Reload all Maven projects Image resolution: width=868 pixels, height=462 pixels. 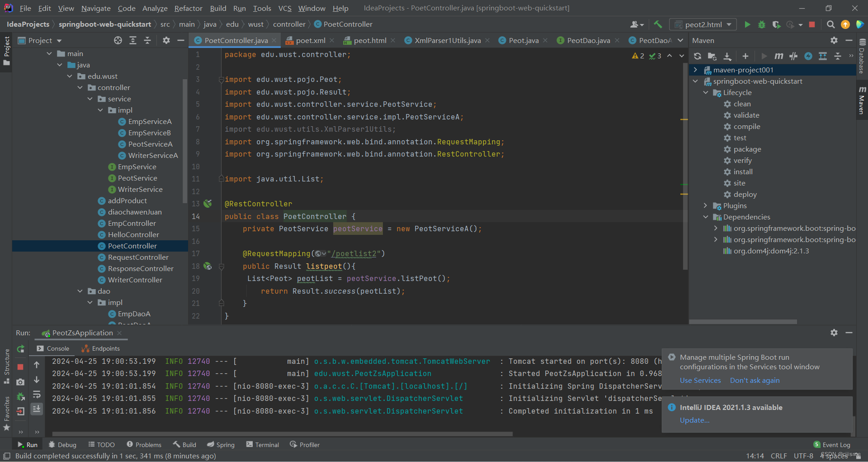click(698, 56)
